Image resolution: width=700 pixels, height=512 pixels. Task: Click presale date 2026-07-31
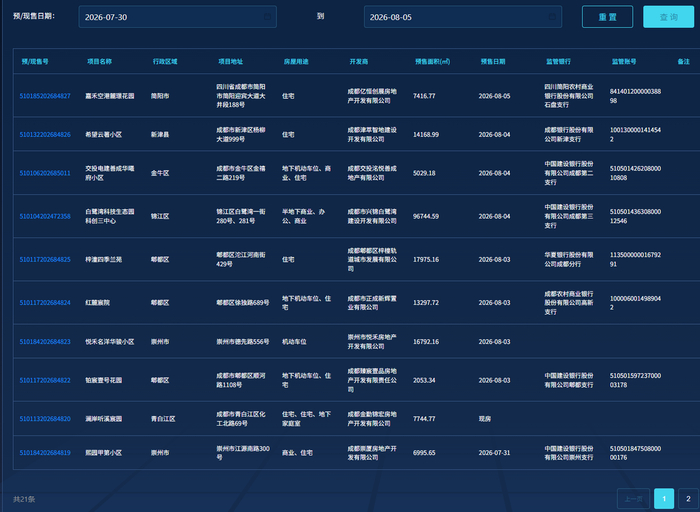click(494, 453)
